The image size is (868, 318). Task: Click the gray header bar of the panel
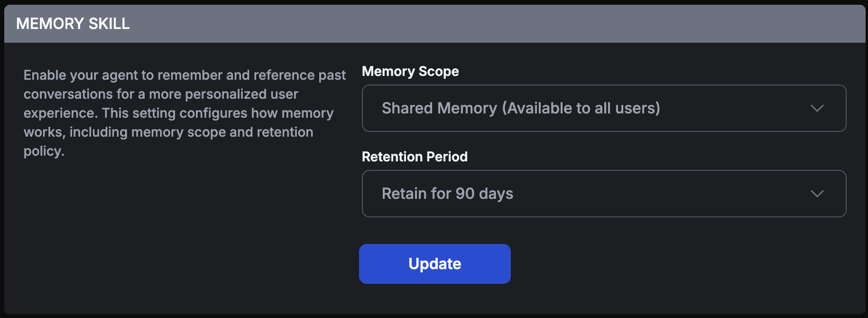474,24
